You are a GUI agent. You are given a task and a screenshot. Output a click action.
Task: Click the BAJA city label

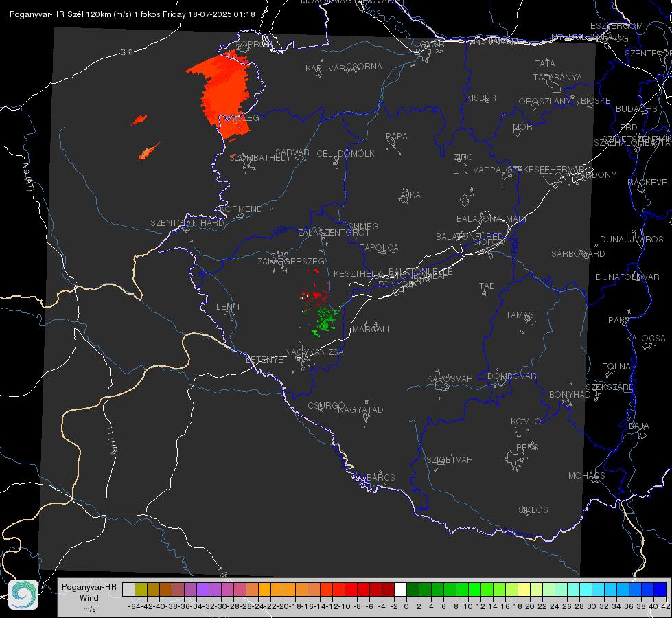click(x=639, y=426)
